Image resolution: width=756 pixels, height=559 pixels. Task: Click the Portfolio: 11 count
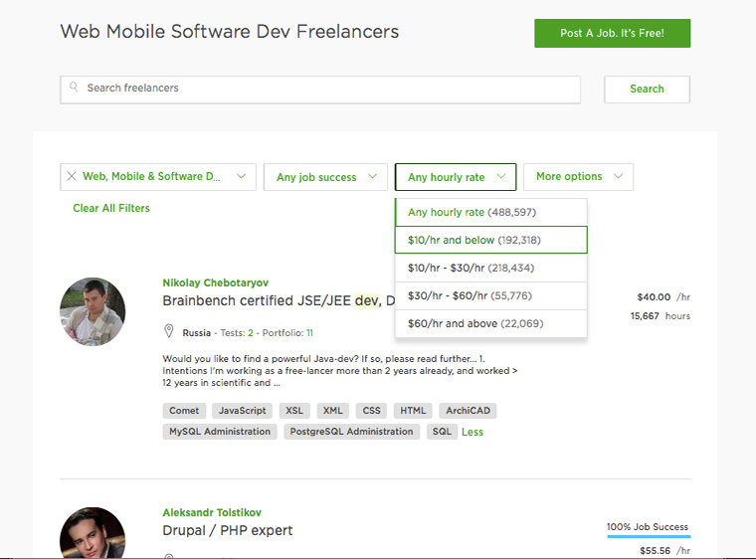click(x=287, y=333)
